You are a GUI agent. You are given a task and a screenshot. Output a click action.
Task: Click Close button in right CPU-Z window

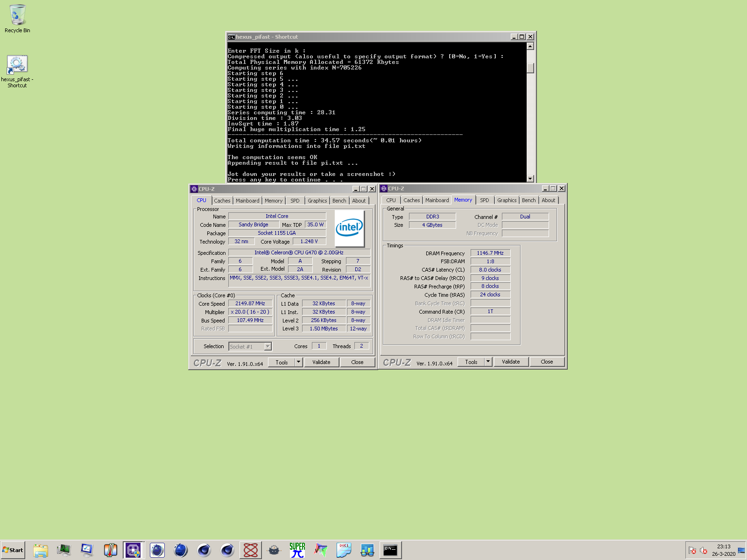[x=547, y=362]
